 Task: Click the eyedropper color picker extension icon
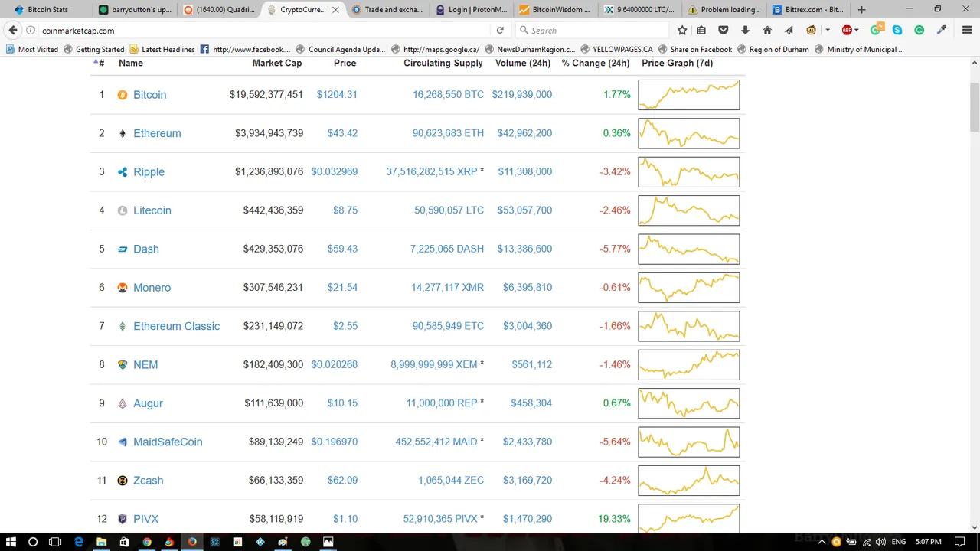(942, 31)
